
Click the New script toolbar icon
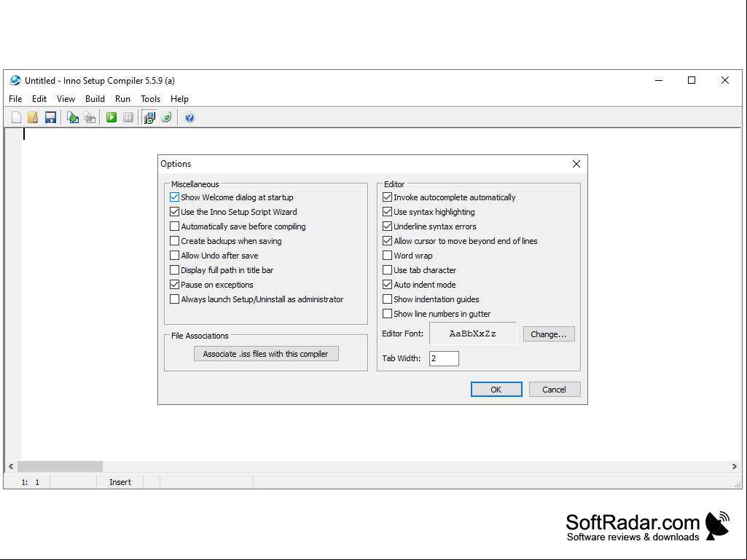point(16,118)
